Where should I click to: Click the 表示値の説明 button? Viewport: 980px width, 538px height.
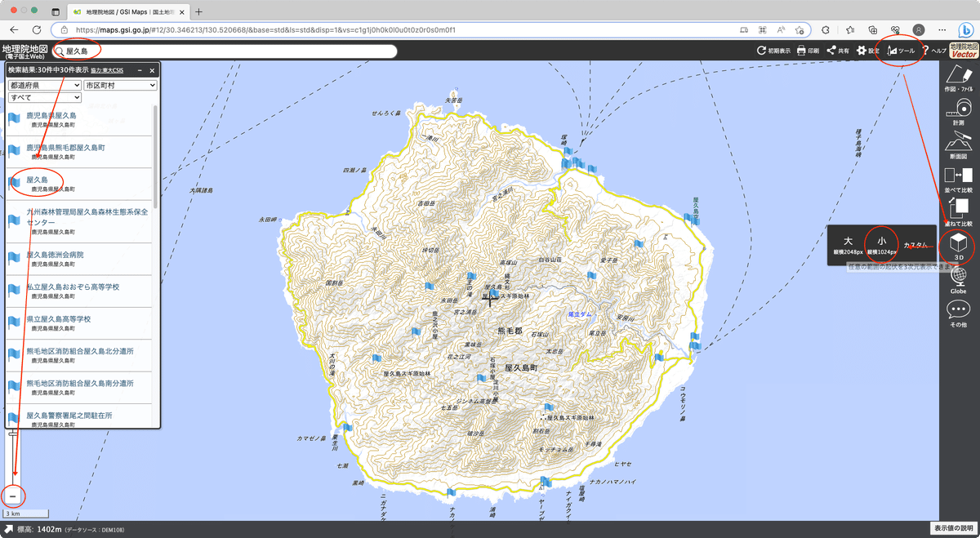[x=954, y=529]
